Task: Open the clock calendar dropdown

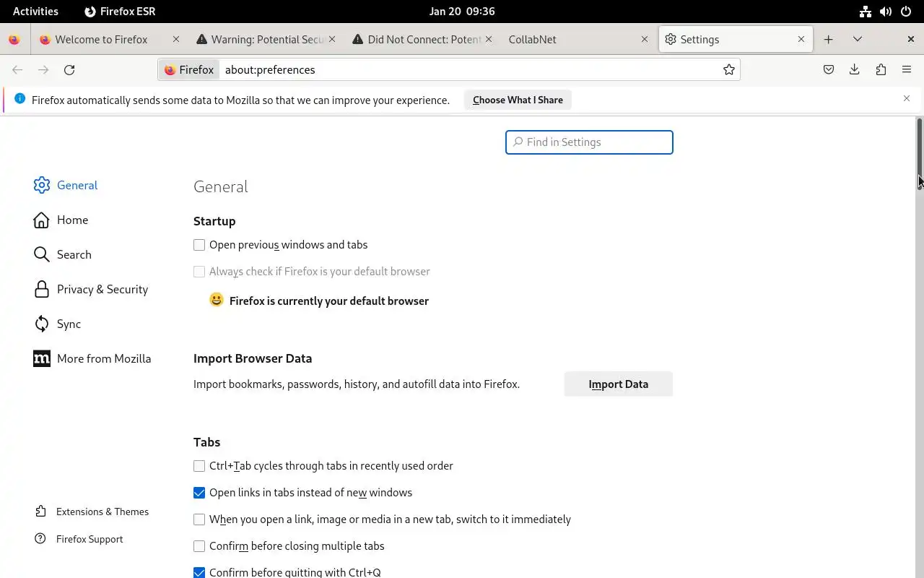Action: tap(461, 12)
